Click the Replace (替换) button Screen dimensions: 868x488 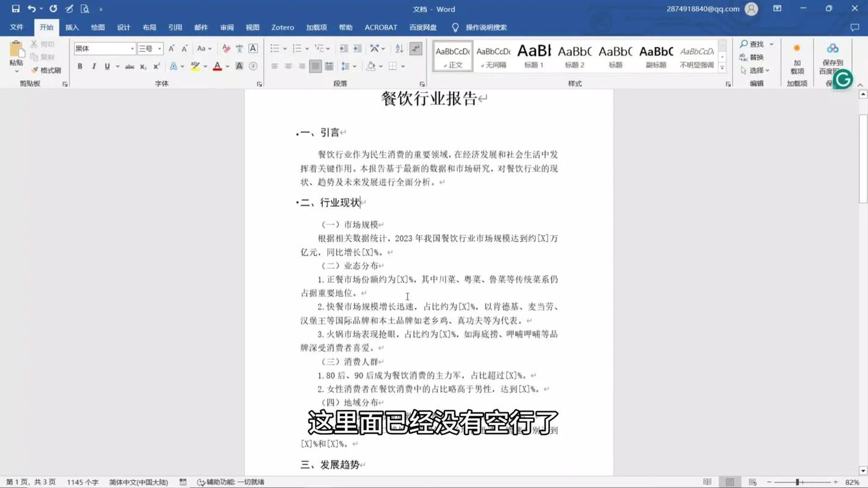tap(752, 57)
